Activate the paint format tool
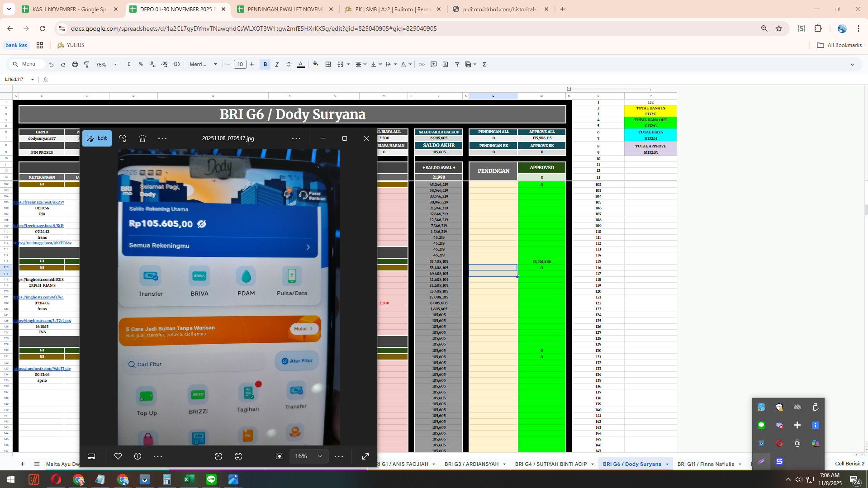 point(87,64)
